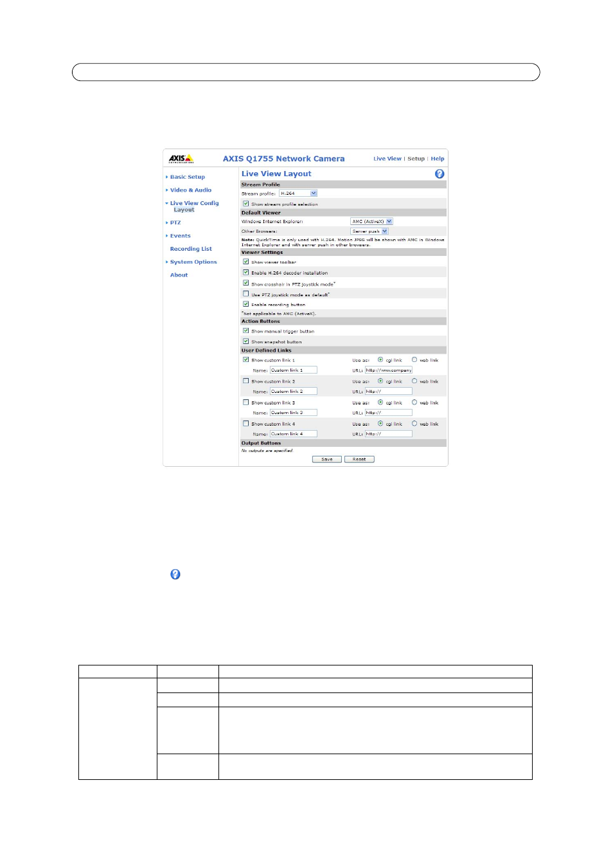Open Layout submenu item

tap(184, 210)
